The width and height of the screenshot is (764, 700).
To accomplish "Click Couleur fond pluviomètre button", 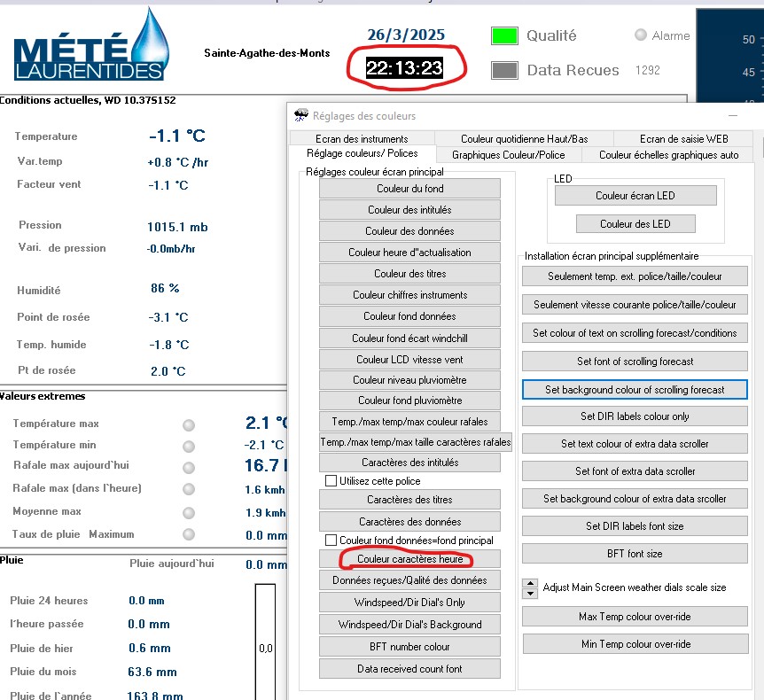I will (x=409, y=401).
